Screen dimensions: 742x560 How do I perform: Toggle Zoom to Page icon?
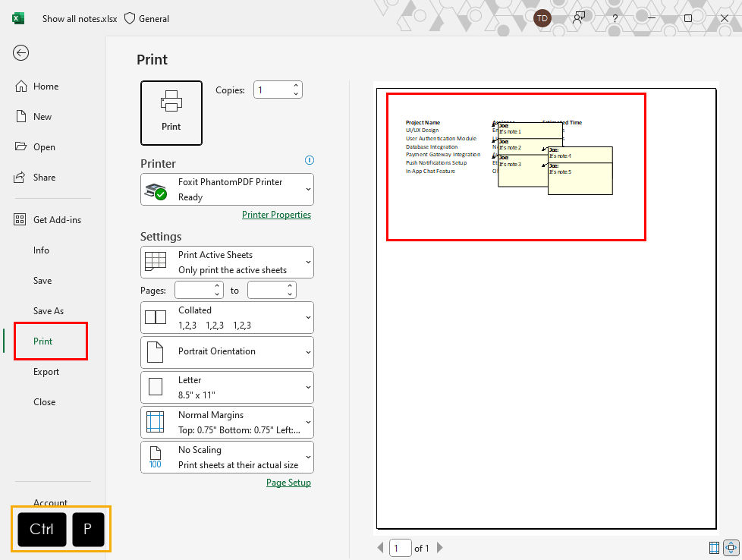pyautogui.click(x=731, y=548)
